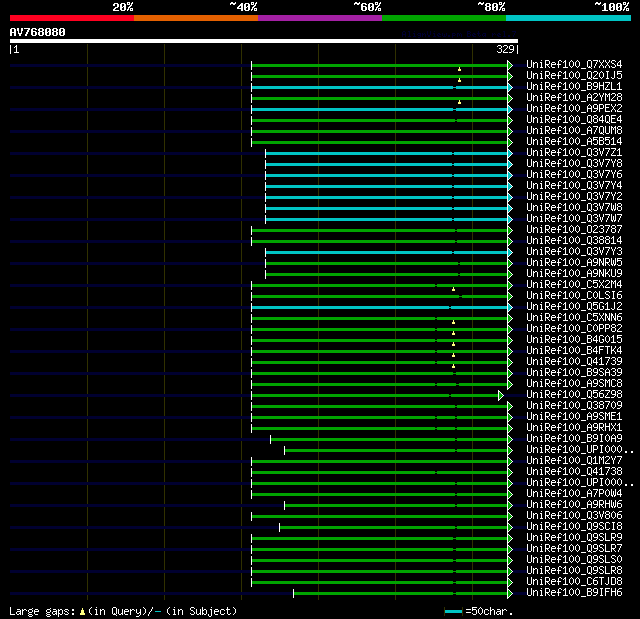Screen dimensions: 640x619
Task: Select UniRef100_Q3V7Z1 text
Action: pos(574,153)
